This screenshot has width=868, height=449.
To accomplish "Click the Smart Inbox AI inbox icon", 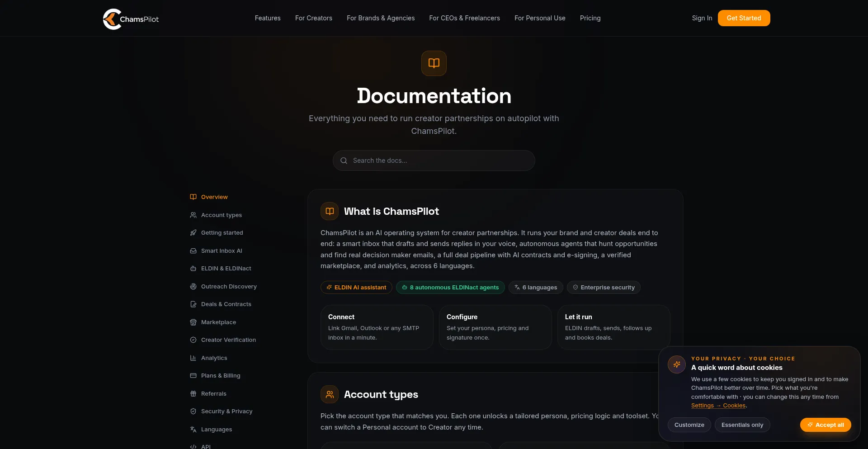I will (193, 250).
